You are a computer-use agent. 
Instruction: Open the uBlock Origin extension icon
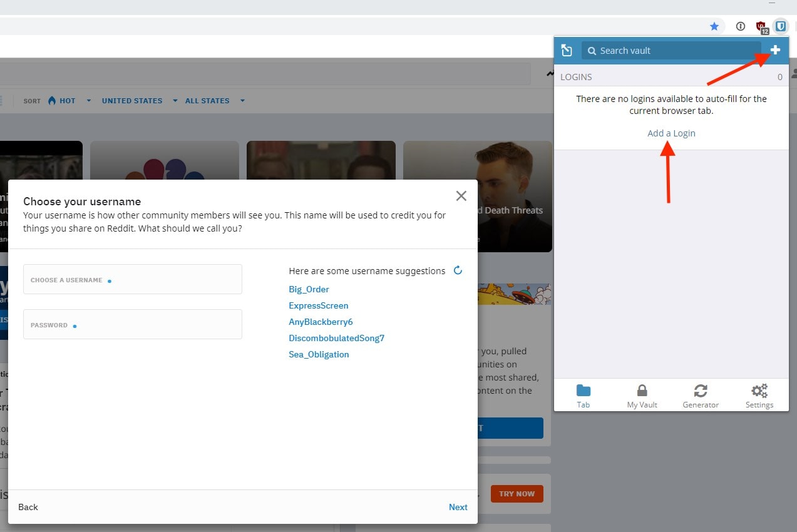click(x=761, y=26)
